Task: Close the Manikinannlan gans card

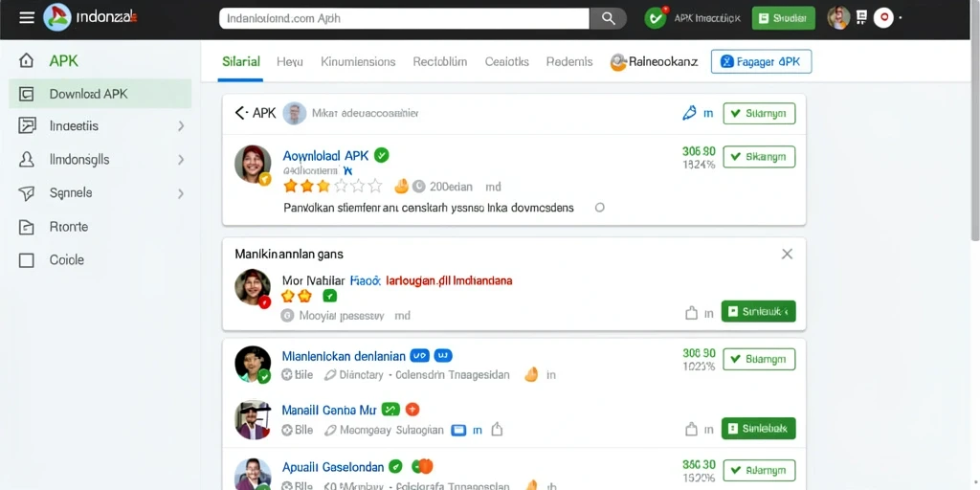Action: click(x=787, y=254)
